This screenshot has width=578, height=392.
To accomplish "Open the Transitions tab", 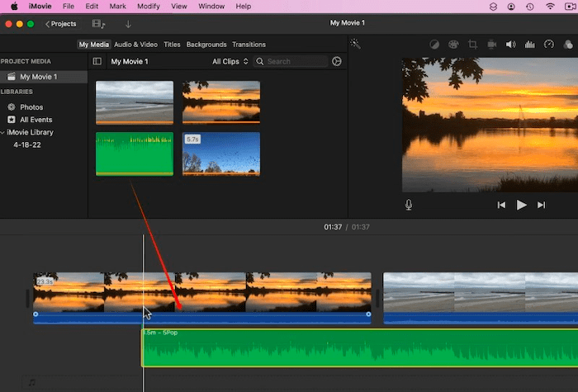I will point(249,45).
